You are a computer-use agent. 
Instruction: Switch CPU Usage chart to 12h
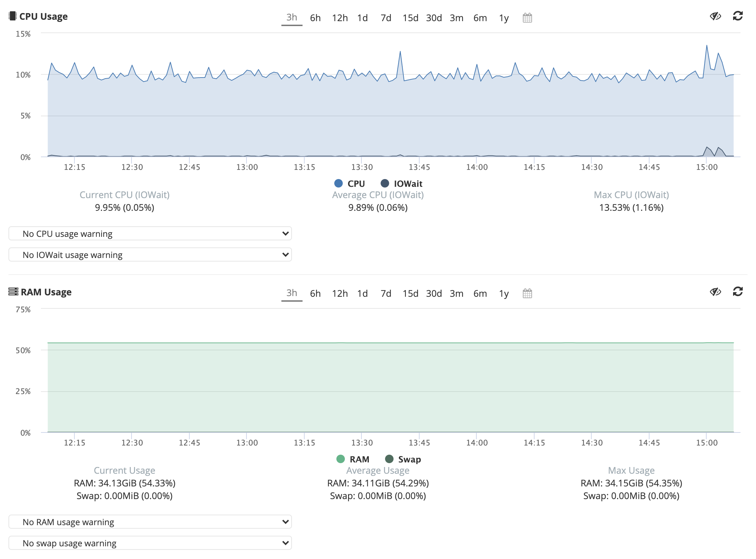click(340, 18)
